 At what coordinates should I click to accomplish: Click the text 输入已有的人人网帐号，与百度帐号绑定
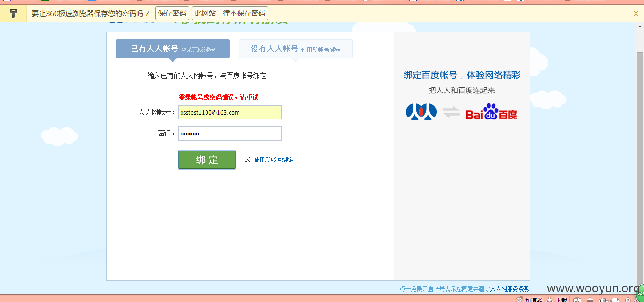click(x=206, y=75)
